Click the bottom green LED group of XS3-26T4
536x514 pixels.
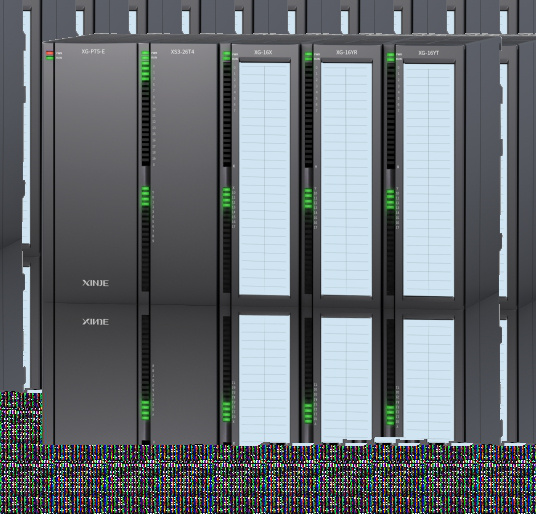[145, 410]
